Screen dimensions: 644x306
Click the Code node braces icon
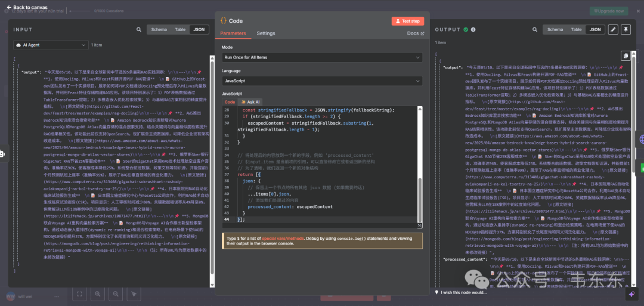click(224, 21)
